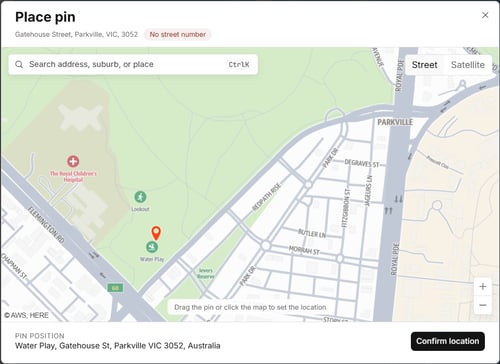Screen dimensions: 500x364
Task: Click the DEGRAVES ST street label
Action: coord(362,163)
